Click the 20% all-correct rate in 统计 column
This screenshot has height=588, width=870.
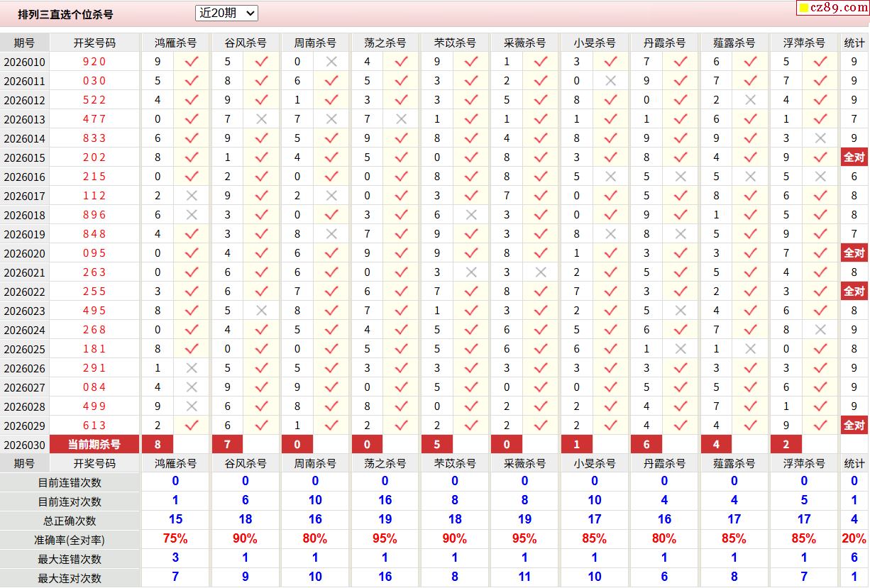point(854,539)
